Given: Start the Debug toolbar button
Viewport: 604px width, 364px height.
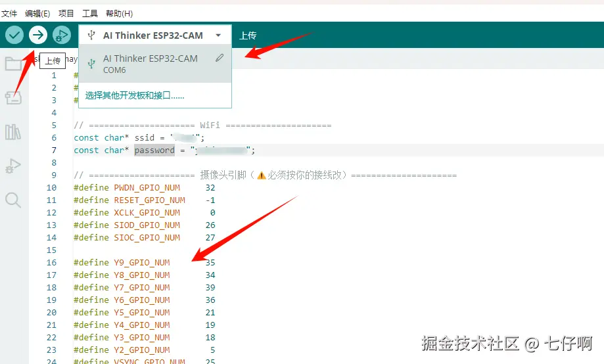Looking at the screenshot, I should pyautogui.click(x=62, y=35).
